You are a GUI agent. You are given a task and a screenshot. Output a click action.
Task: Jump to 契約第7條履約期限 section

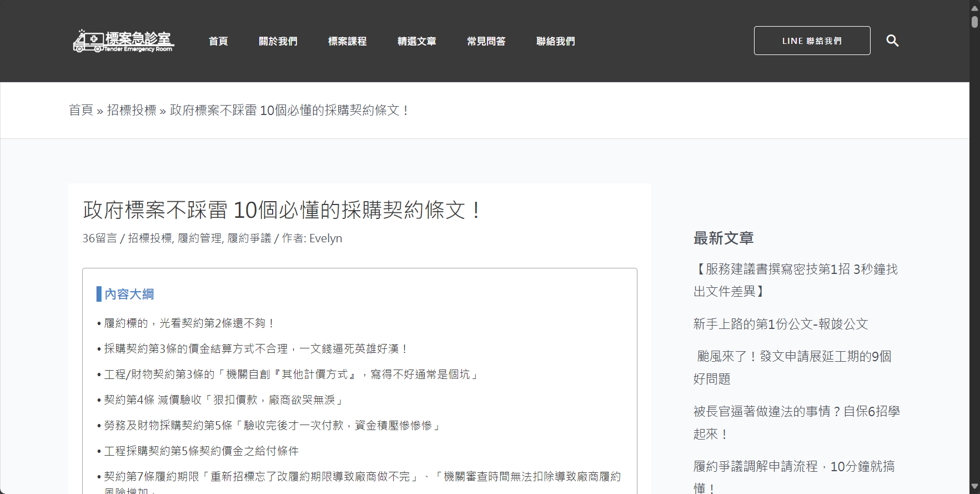[x=362, y=483]
